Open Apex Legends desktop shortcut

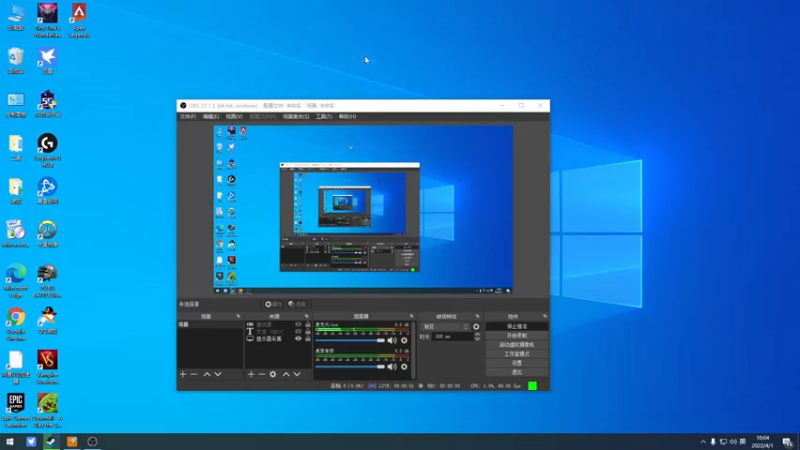click(x=79, y=20)
